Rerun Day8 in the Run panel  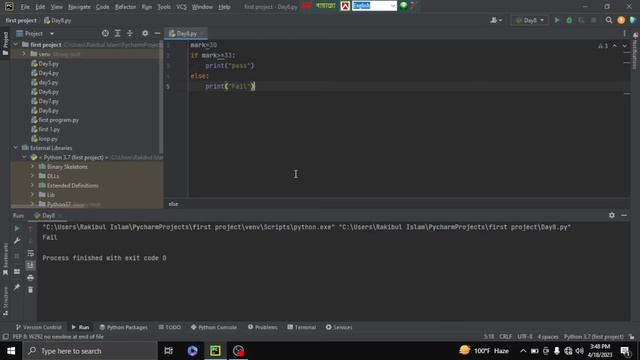point(17,229)
